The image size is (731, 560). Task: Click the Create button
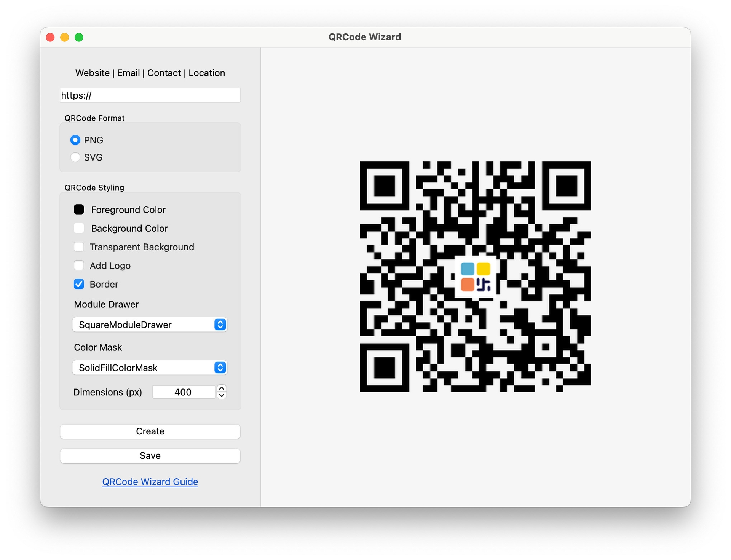click(x=150, y=431)
